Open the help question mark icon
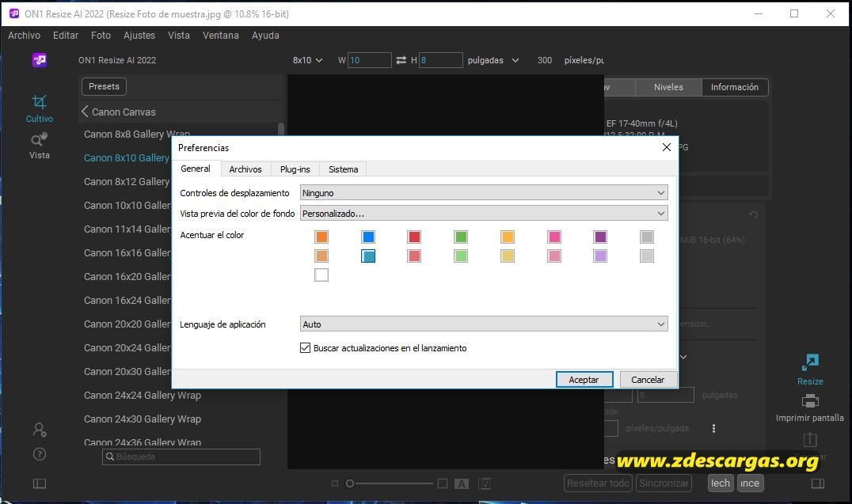The height and width of the screenshot is (504, 852). 40,454
